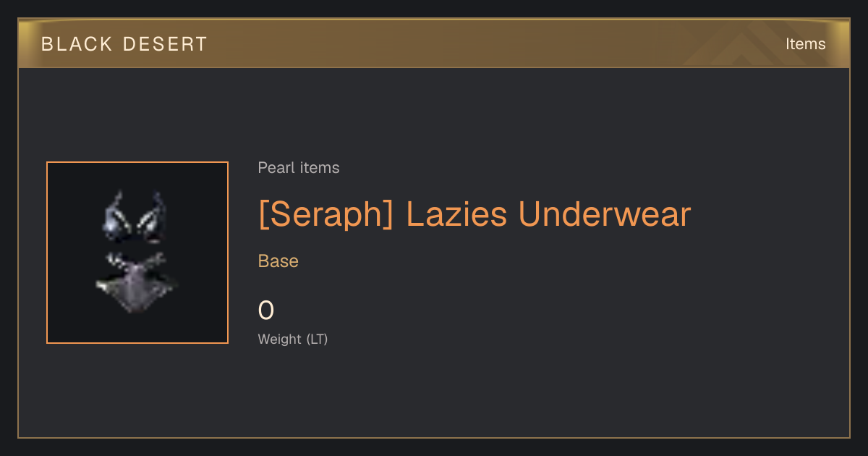Screen dimensions: 868x456
Task: Click the Lazies Underwear item icon
Action: click(137, 253)
